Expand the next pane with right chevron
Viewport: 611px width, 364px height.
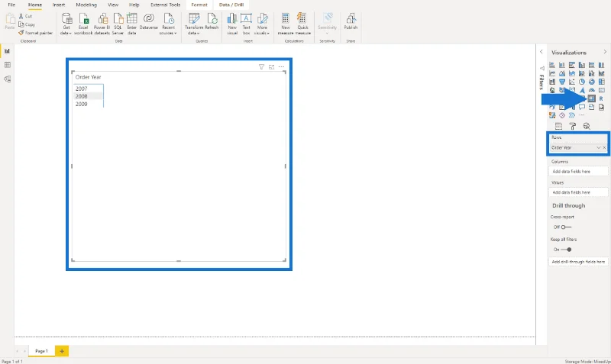click(x=605, y=52)
